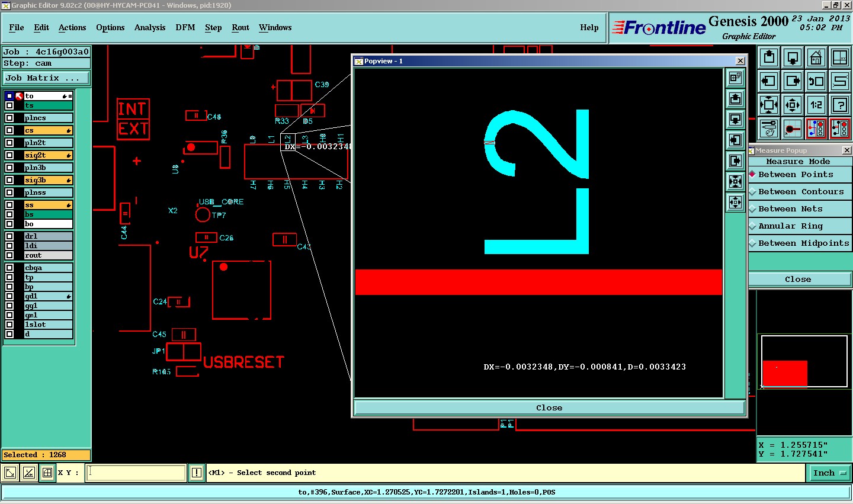
Task: Click pan right icon in Popview sidebar
Action: pyautogui.click(x=735, y=160)
